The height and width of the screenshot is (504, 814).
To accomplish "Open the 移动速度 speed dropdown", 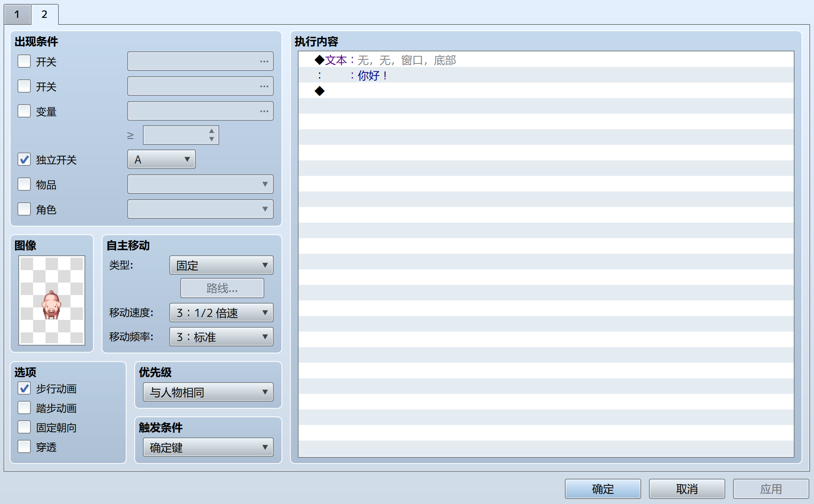I will point(221,313).
